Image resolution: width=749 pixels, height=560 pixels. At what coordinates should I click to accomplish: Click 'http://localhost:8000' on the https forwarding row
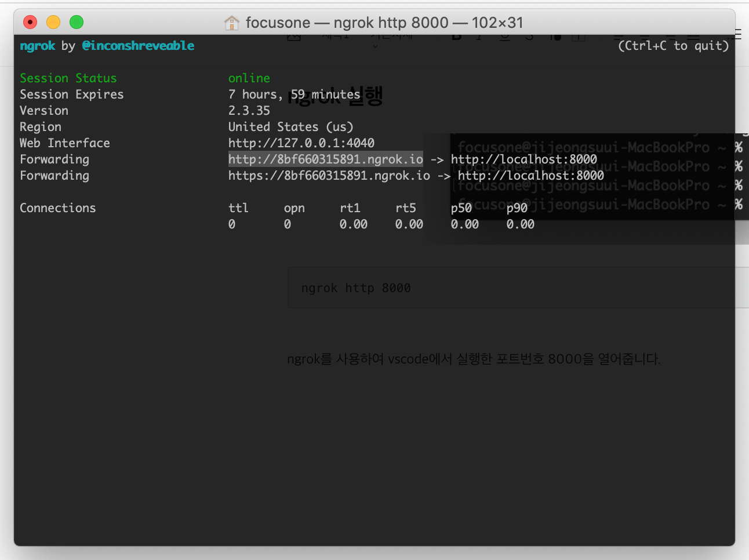[x=531, y=176]
